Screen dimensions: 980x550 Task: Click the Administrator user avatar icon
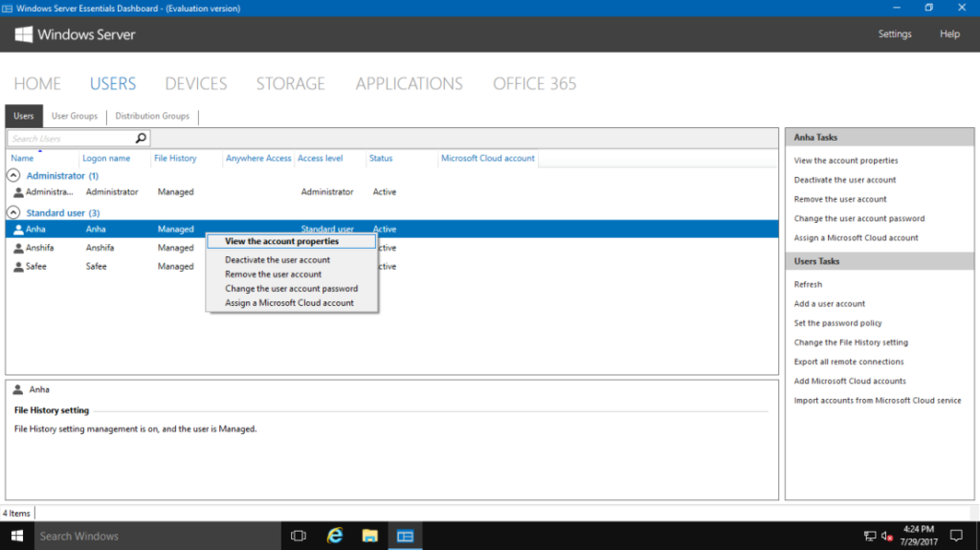click(x=19, y=192)
